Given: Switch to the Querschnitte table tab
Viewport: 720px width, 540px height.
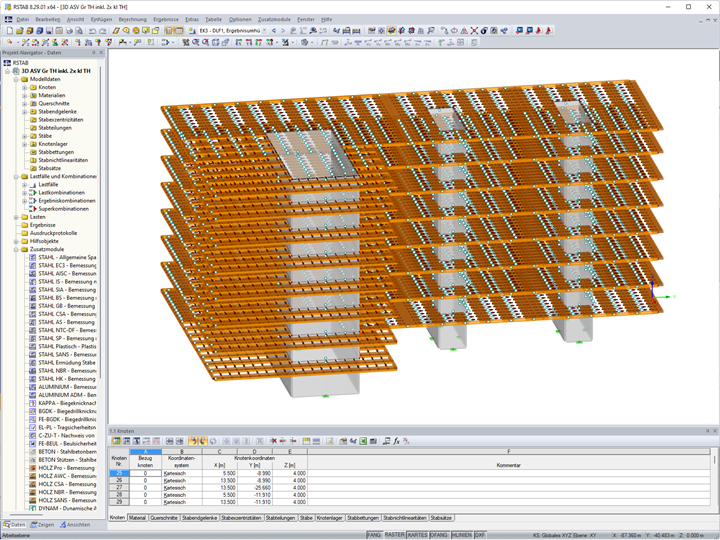Looking at the screenshot, I should coord(164,518).
